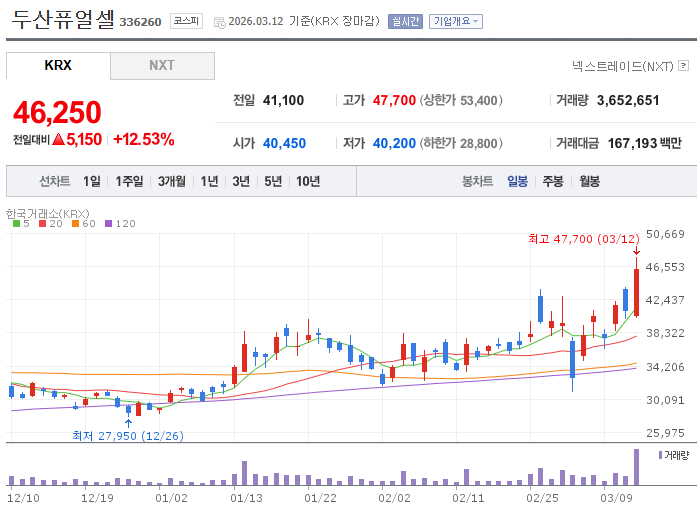Select the 1년 line chart period
This screenshot has width=697, height=508.
click(209, 181)
